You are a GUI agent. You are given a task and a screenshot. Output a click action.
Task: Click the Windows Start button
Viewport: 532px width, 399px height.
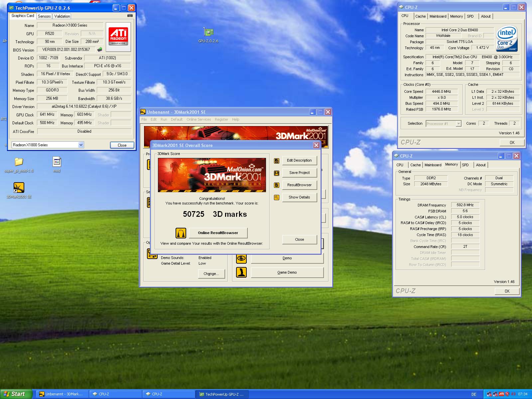coord(16,394)
